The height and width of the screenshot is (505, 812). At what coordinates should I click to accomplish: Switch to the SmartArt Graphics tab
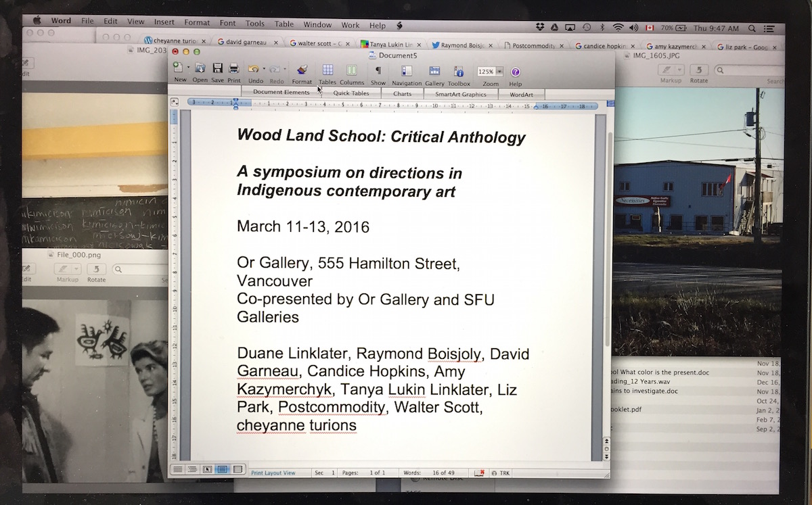tap(461, 95)
